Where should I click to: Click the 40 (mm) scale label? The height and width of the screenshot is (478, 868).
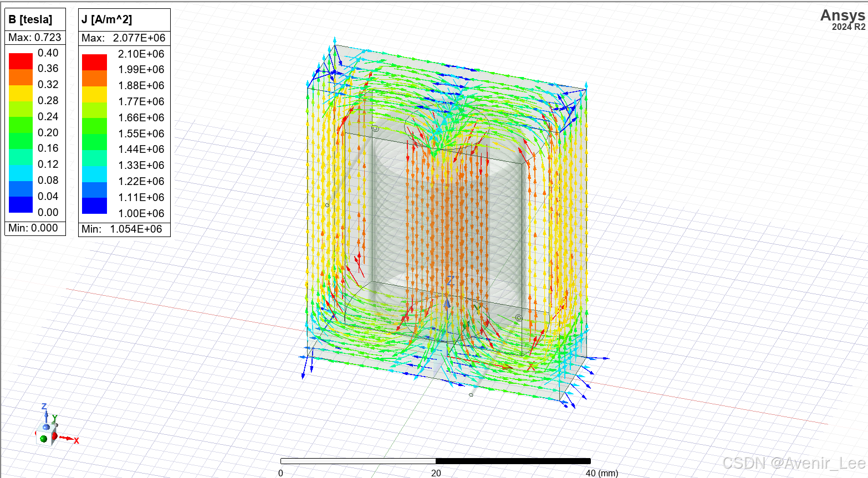(x=602, y=473)
